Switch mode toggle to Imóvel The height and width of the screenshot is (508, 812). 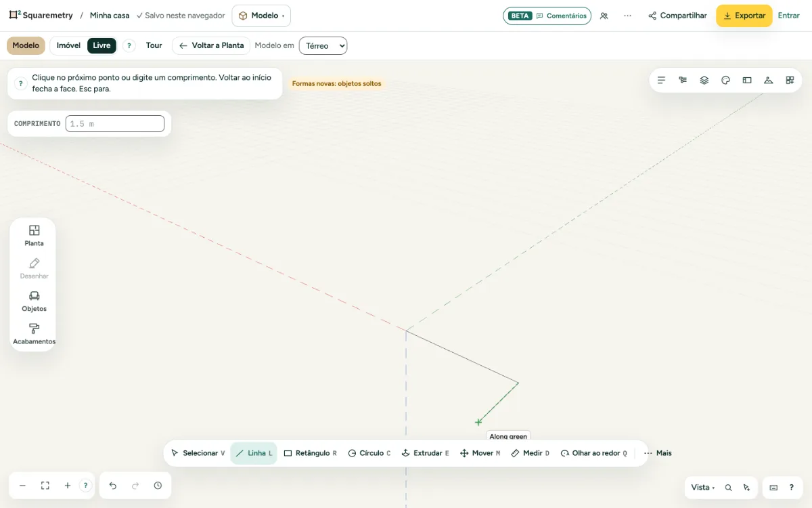[x=68, y=45]
